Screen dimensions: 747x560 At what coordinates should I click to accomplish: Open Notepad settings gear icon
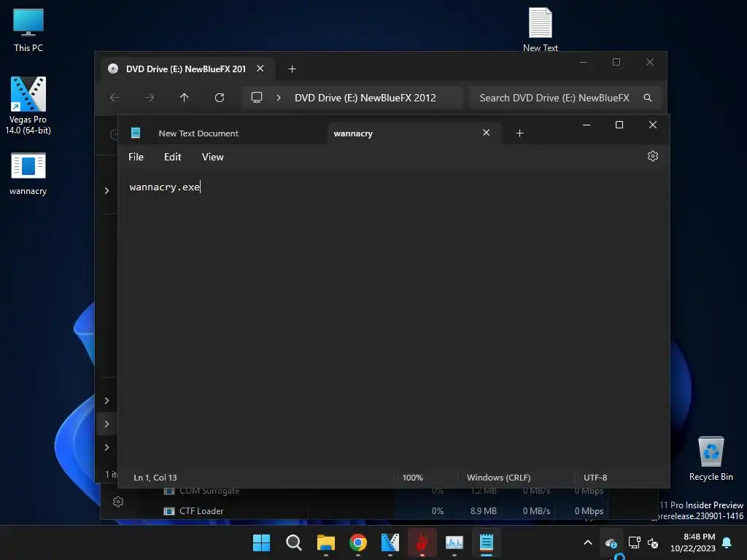pyautogui.click(x=653, y=156)
